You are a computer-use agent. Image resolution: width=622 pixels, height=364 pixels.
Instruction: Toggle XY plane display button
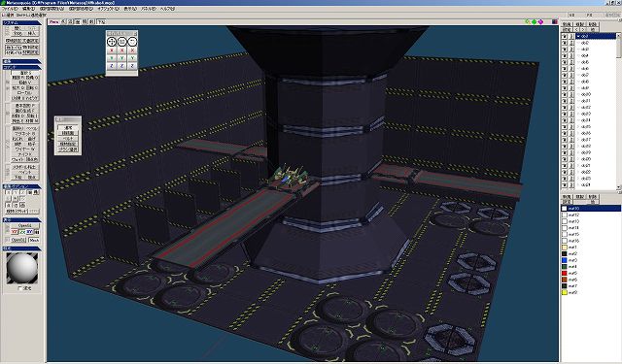(x=30, y=232)
